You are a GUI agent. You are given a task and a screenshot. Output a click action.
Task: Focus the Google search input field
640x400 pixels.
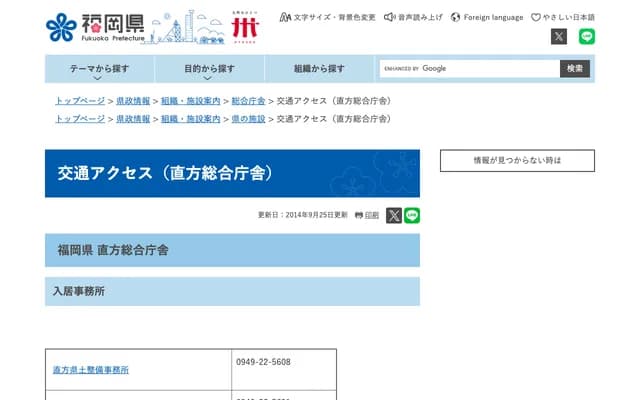[x=469, y=69]
